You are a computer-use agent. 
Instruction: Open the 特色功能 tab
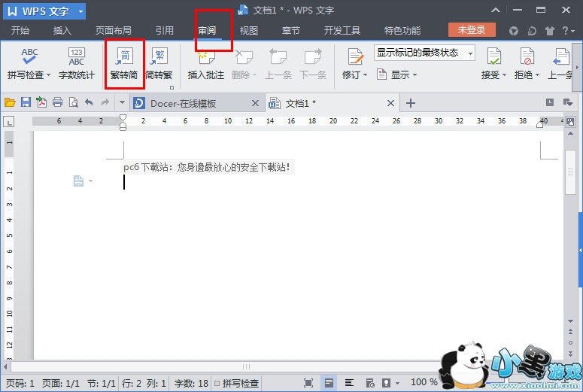[x=402, y=31]
